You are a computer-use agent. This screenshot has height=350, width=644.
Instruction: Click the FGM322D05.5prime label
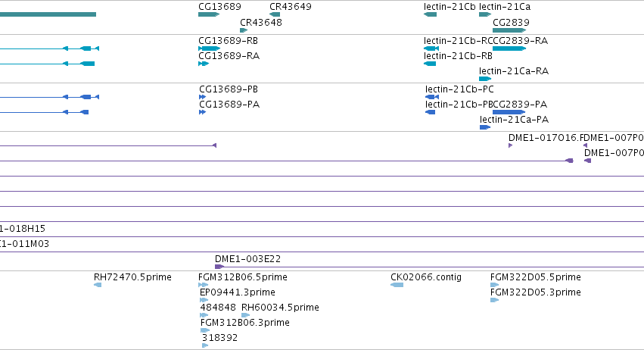[536, 277]
